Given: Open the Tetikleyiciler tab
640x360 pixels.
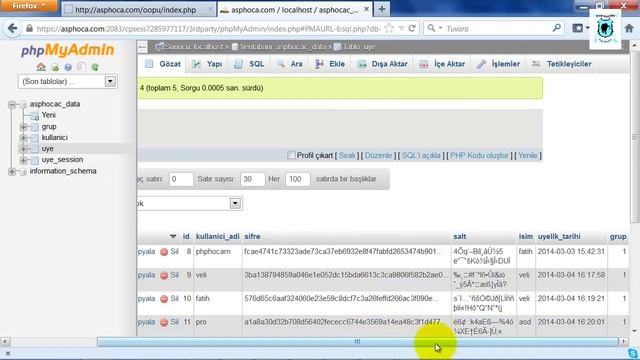Looking at the screenshot, I should (x=562, y=64).
